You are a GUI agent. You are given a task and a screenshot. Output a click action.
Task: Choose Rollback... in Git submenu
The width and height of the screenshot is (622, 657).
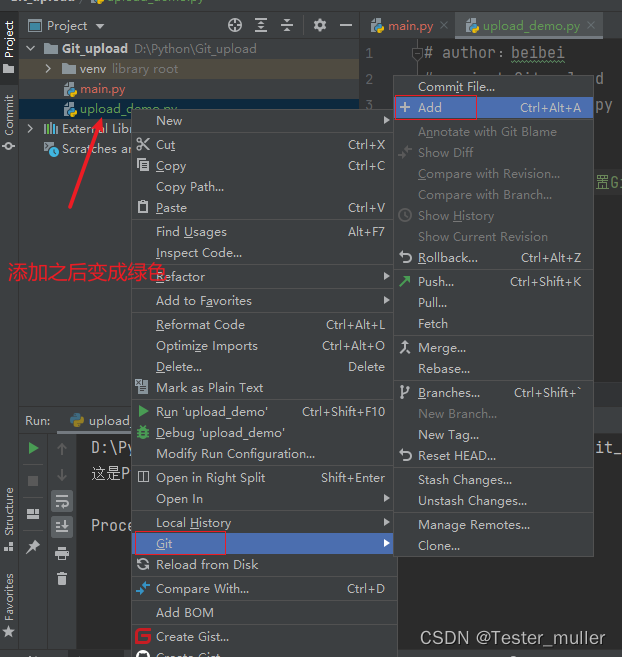point(493,258)
